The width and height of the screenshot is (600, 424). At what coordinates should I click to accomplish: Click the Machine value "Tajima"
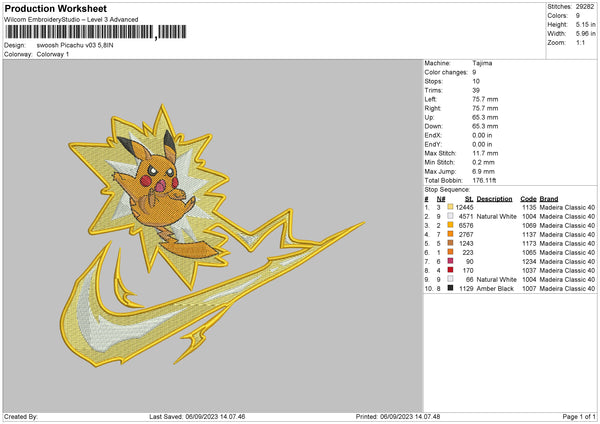(x=482, y=63)
